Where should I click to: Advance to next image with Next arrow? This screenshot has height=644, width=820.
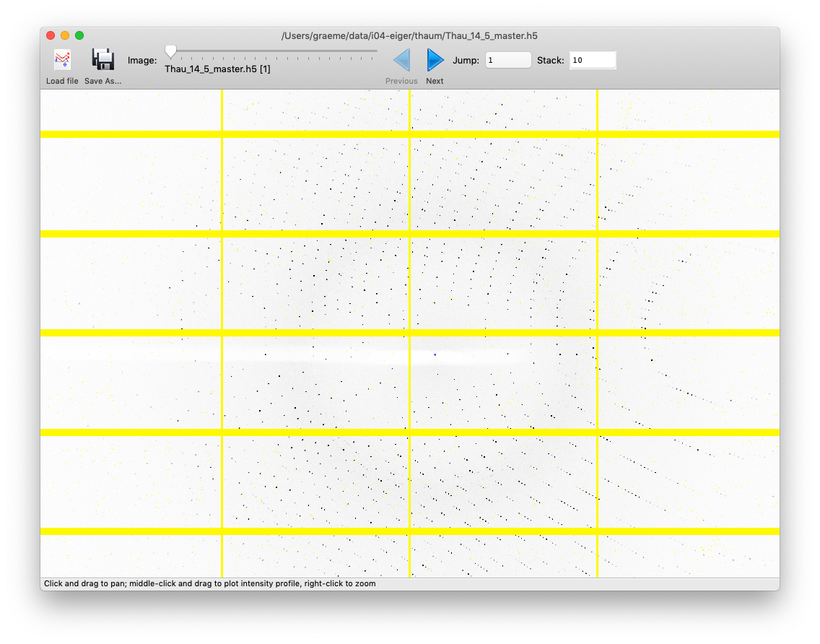[x=434, y=60]
